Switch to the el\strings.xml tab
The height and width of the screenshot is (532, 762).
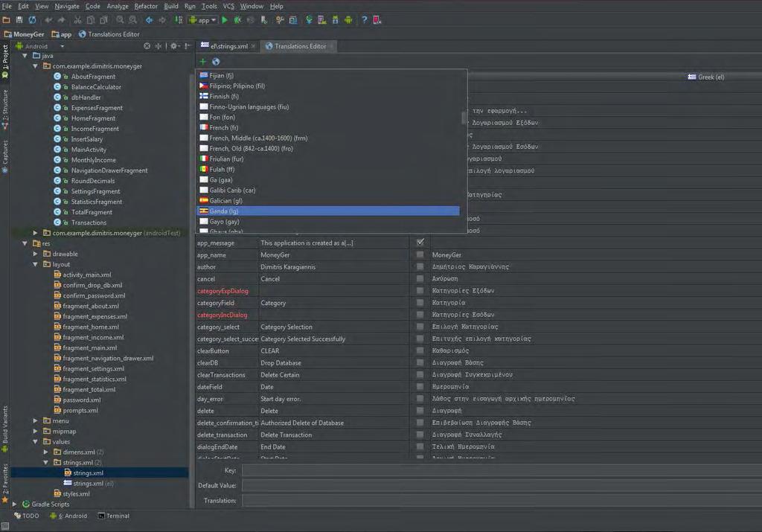(x=228, y=46)
